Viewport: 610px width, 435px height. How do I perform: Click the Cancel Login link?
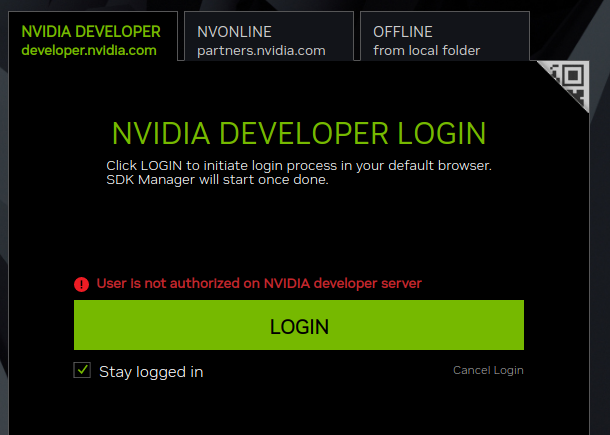coord(488,370)
